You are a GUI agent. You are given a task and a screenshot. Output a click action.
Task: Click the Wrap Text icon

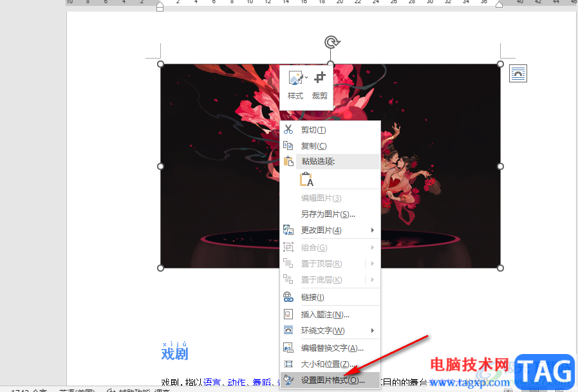coord(288,330)
